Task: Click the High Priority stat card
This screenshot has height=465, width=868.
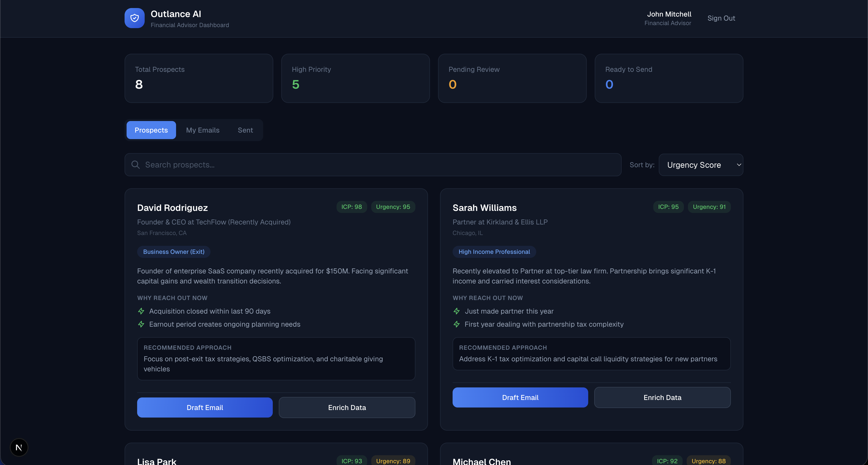Action: point(355,78)
